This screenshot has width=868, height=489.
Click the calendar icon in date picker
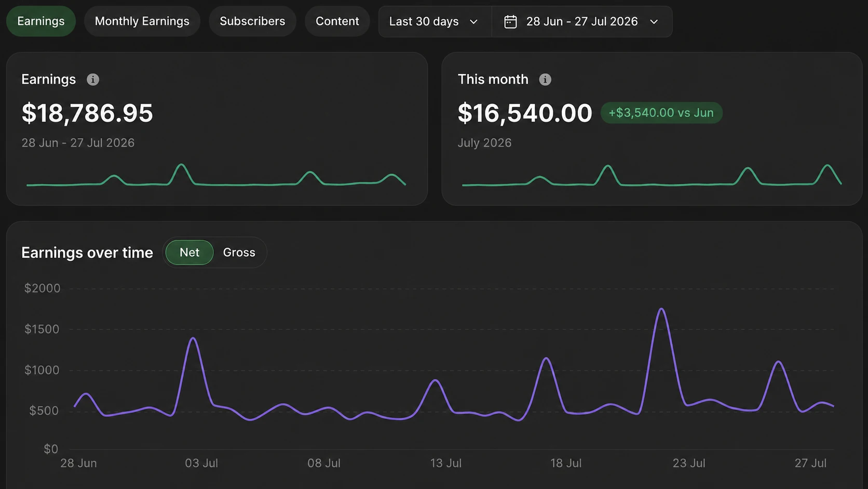point(510,22)
